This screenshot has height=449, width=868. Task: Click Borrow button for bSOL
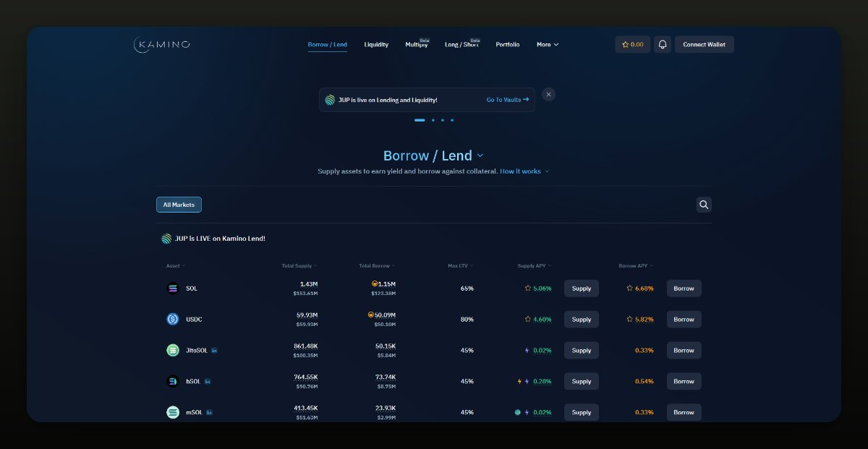click(x=684, y=382)
